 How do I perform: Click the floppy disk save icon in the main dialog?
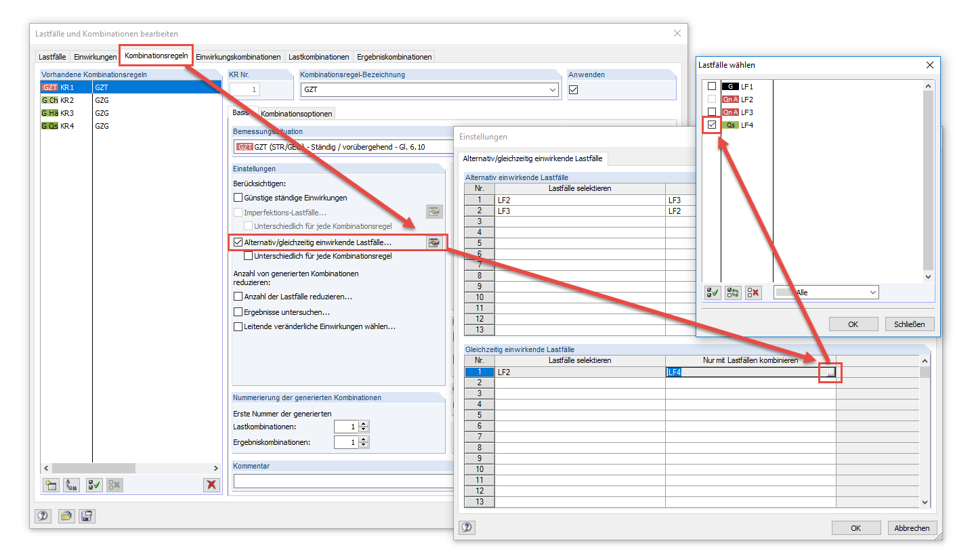87,516
